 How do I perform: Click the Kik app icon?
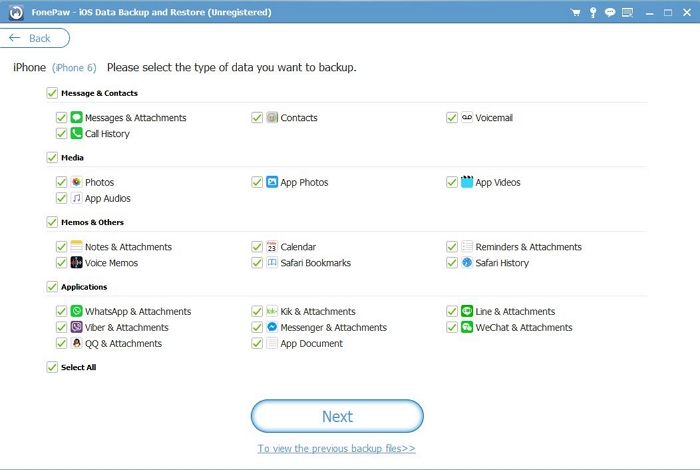(272, 311)
